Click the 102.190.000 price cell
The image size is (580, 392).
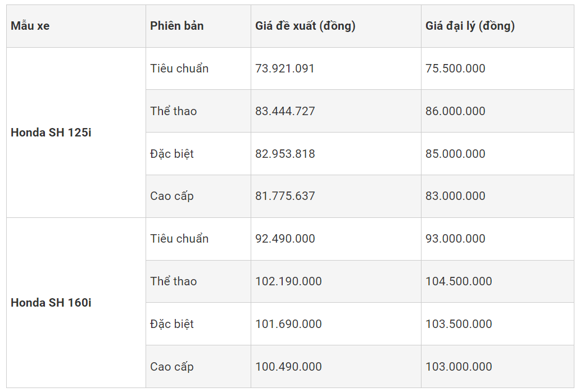tap(288, 281)
